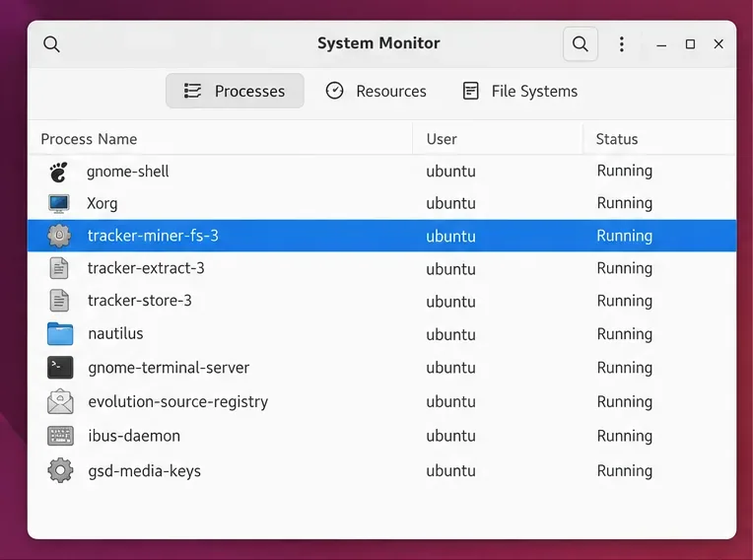Image resolution: width=753 pixels, height=560 pixels.
Task: Click the Running status of gsd-media-keys
Action: click(624, 471)
